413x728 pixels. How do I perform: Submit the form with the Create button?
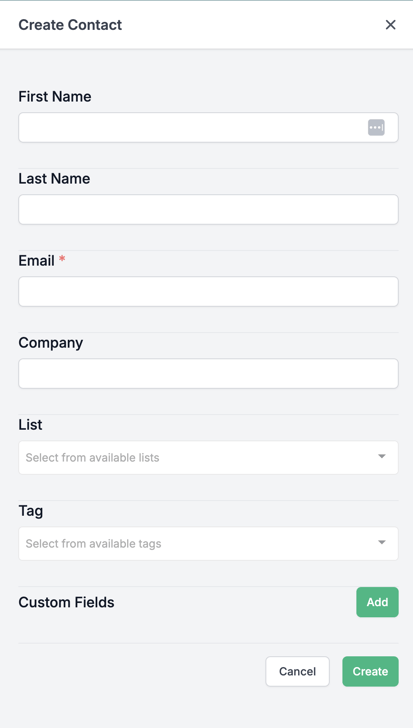(x=370, y=671)
